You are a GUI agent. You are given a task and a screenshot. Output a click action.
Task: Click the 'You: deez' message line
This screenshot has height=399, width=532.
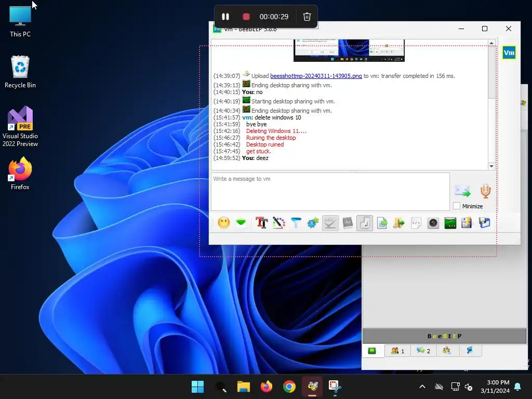click(255, 158)
